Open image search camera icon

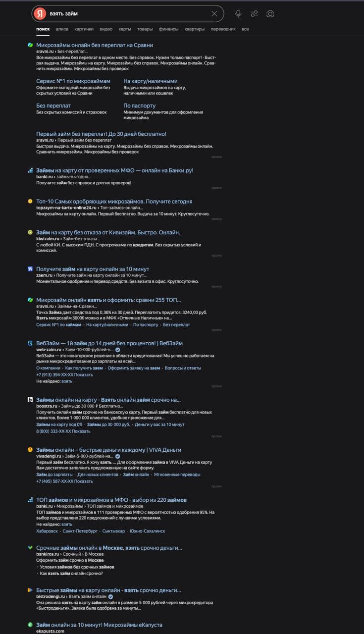coord(270,14)
